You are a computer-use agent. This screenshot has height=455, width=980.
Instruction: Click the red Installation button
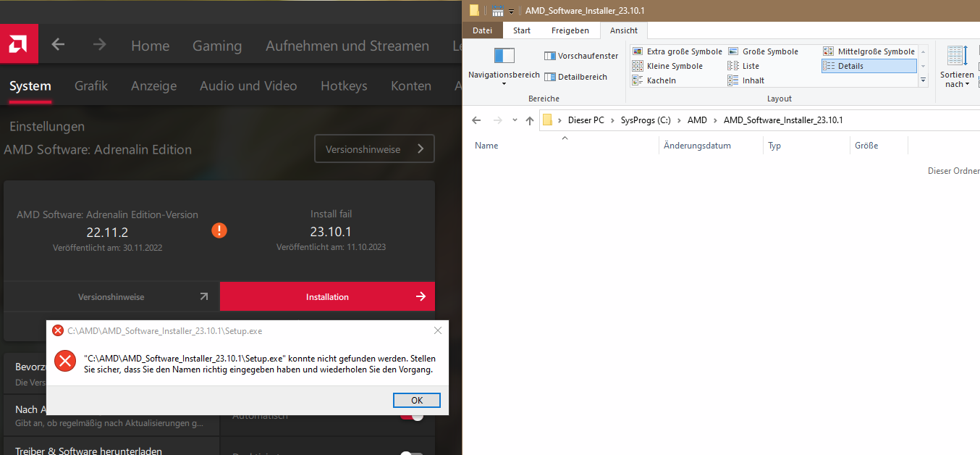327,296
